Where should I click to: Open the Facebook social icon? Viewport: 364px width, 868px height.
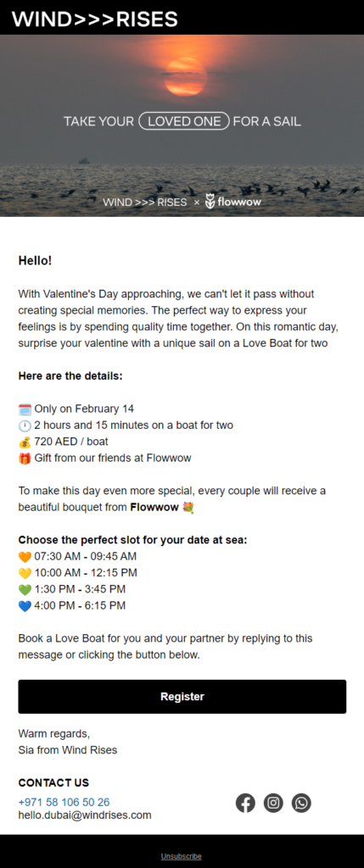(x=245, y=803)
